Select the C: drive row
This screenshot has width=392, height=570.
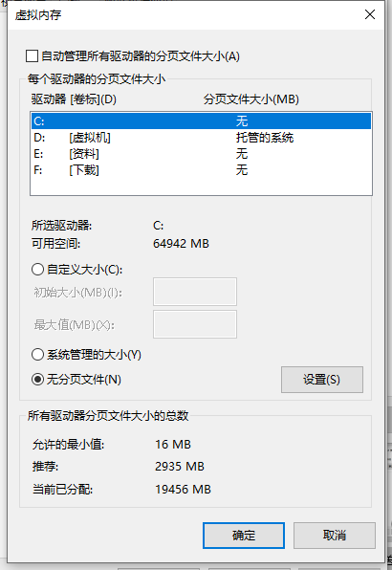202,121
